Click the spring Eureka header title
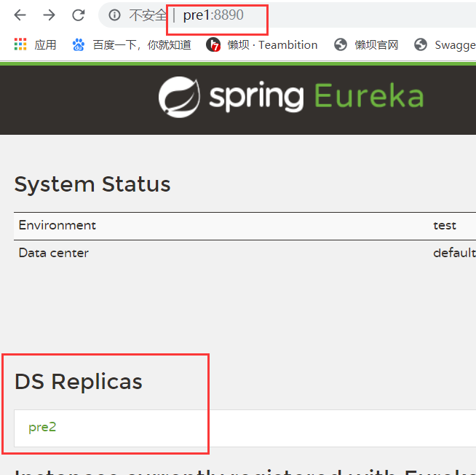This screenshot has height=475, width=476. [x=317, y=97]
